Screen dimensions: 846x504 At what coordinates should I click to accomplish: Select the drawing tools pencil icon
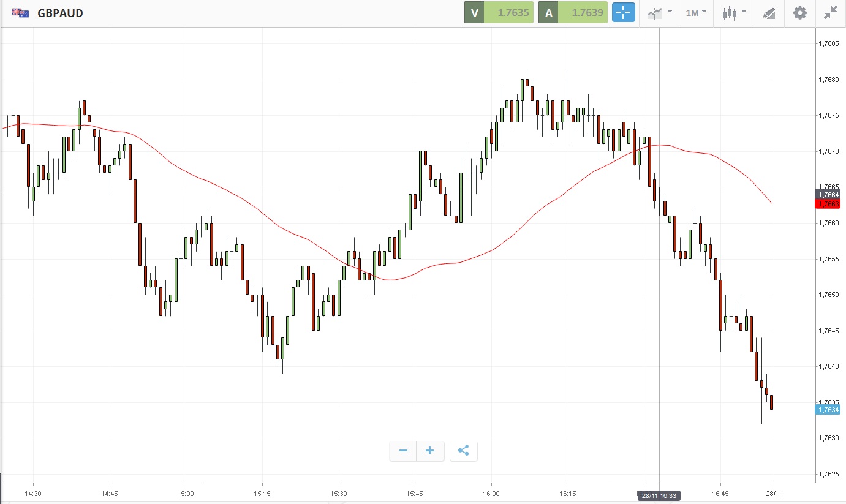pyautogui.click(x=769, y=13)
